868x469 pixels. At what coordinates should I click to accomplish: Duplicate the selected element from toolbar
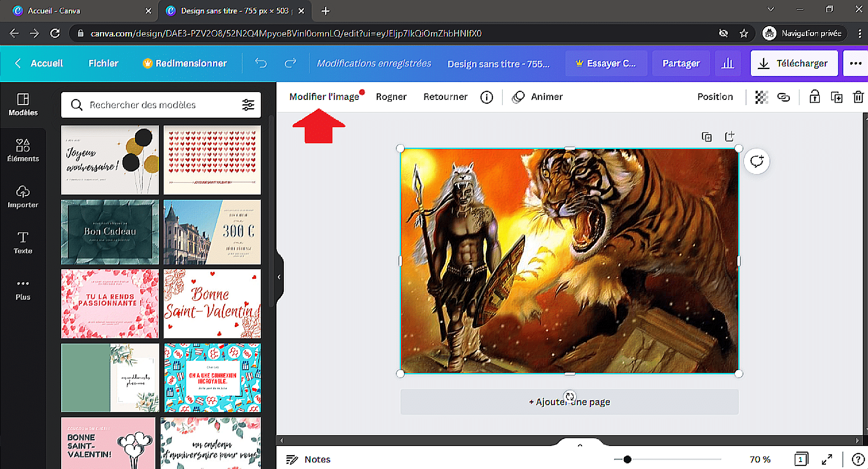(x=836, y=97)
